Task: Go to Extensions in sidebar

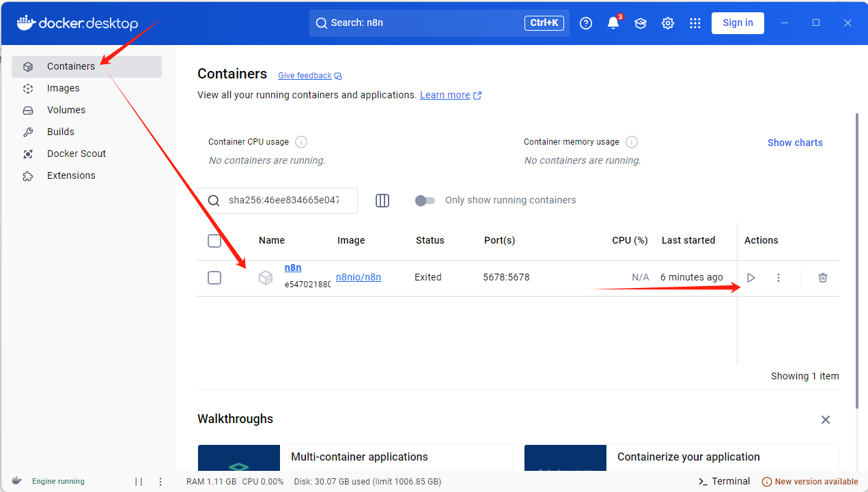Action: 87,175
